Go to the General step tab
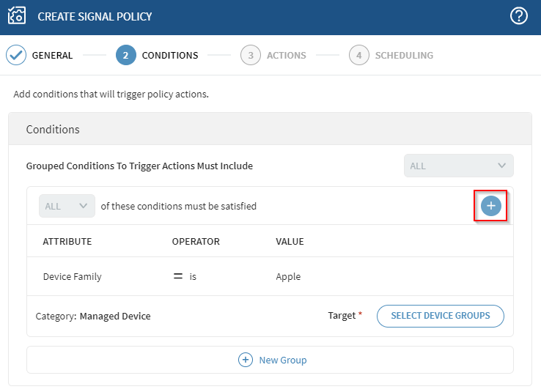The image size is (541, 392). 52,55
